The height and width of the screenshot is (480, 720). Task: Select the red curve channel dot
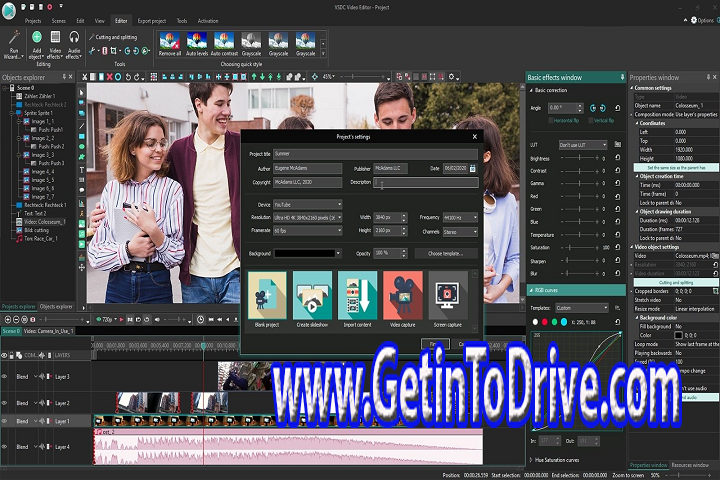click(545, 322)
